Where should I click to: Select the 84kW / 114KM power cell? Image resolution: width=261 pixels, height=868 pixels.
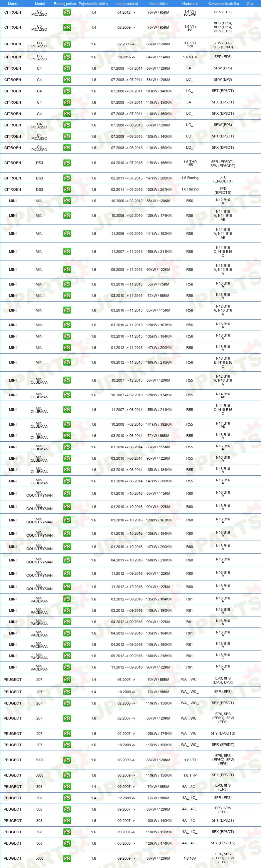click(x=158, y=57)
